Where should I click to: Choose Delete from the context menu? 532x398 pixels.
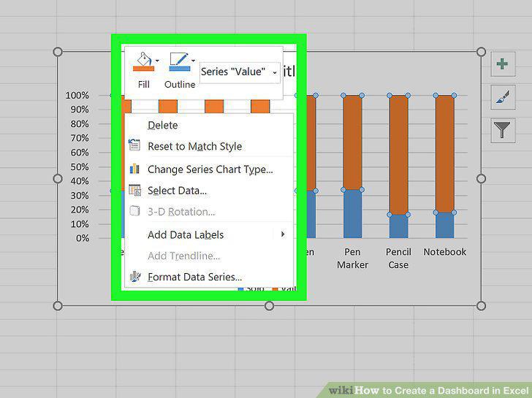point(209,125)
